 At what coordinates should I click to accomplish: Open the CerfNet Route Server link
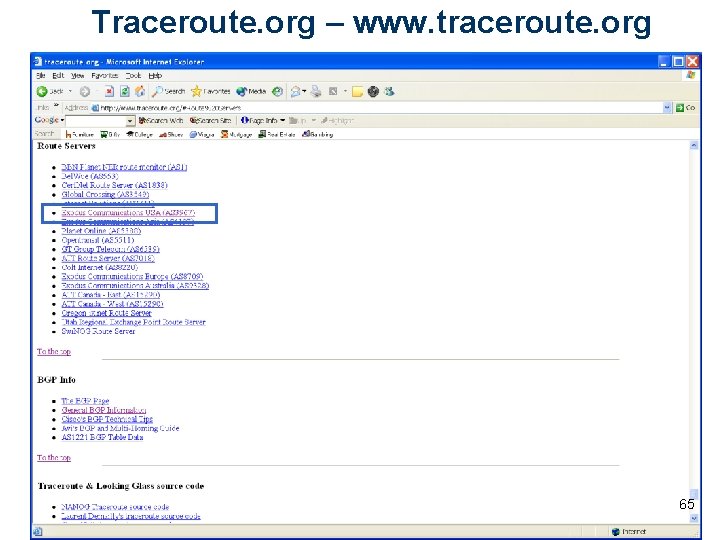[114, 185]
